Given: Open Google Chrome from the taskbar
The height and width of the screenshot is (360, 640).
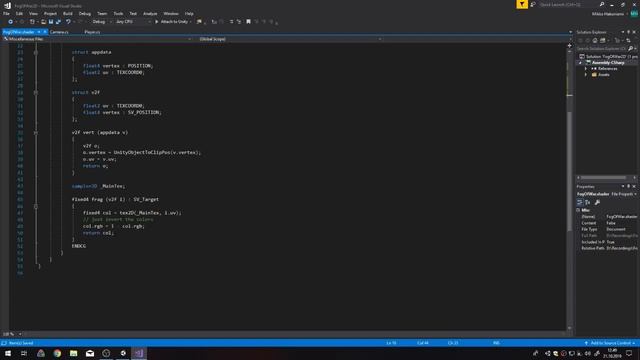Looking at the screenshot, I should point(57,353).
